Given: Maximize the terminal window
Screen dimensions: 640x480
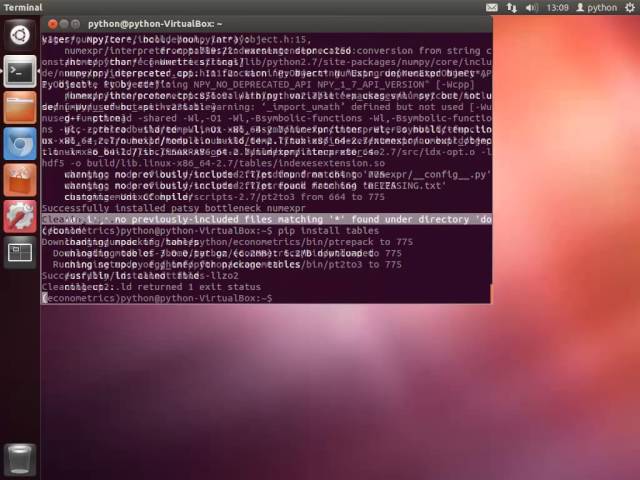Looking at the screenshot, I should [x=75, y=24].
